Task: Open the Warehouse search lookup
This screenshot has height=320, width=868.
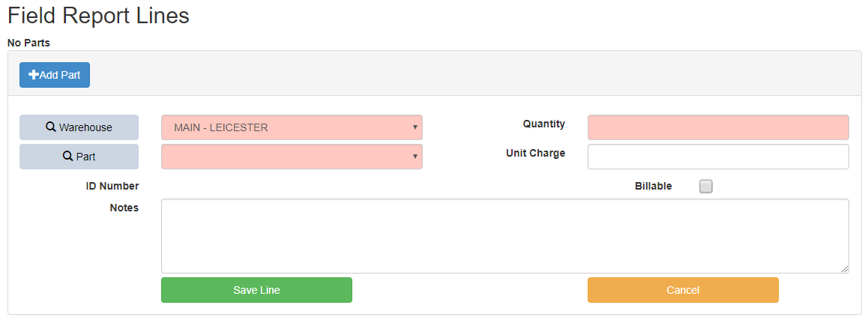Action: click(79, 127)
